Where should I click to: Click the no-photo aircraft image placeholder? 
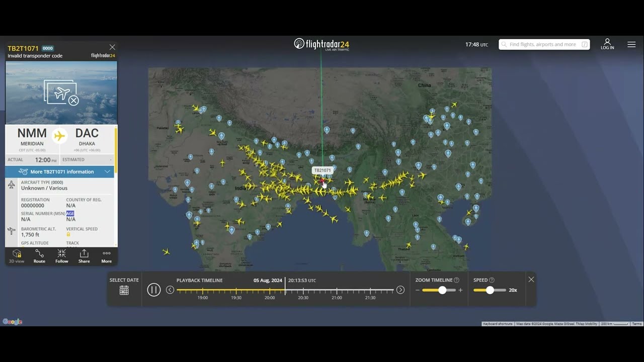61,93
